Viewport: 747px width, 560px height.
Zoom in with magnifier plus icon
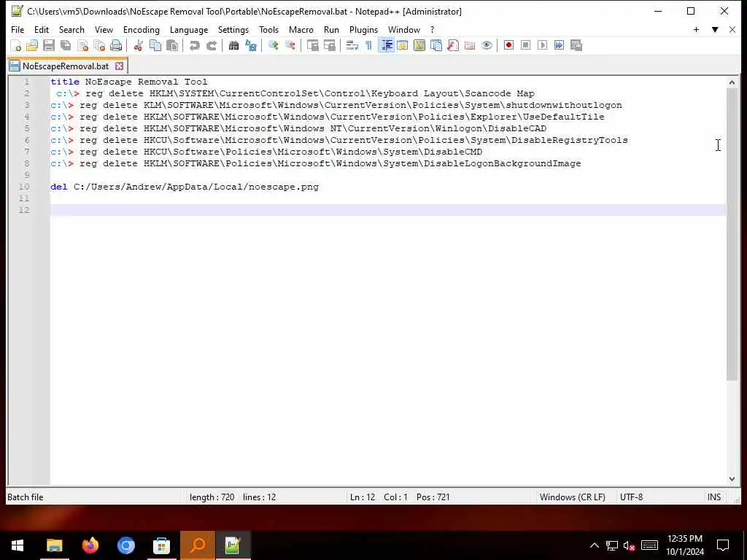tap(273, 45)
